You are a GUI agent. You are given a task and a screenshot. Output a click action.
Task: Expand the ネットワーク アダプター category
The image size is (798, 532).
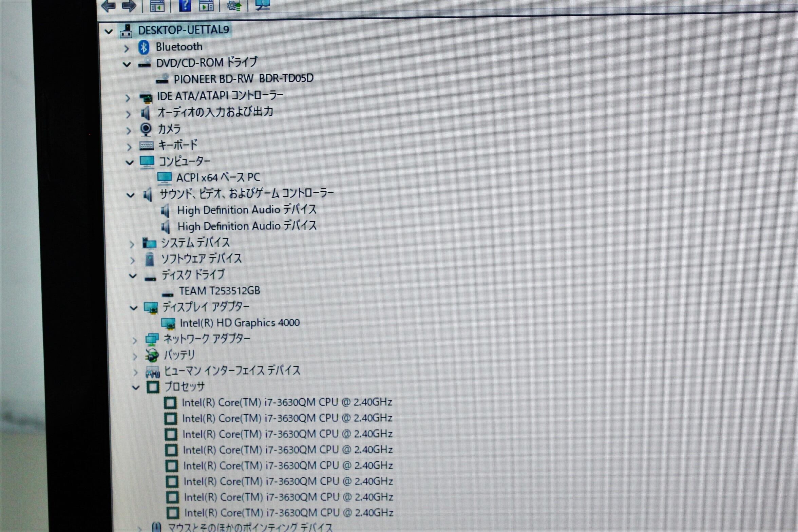tap(134, 341)
